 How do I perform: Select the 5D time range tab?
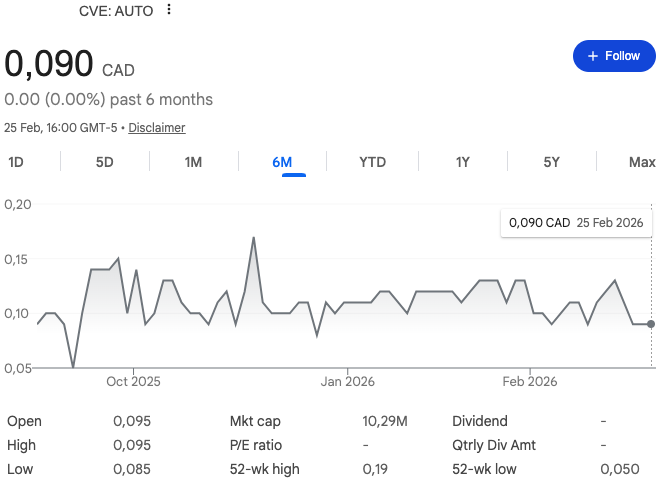click(x=104, y=162)
